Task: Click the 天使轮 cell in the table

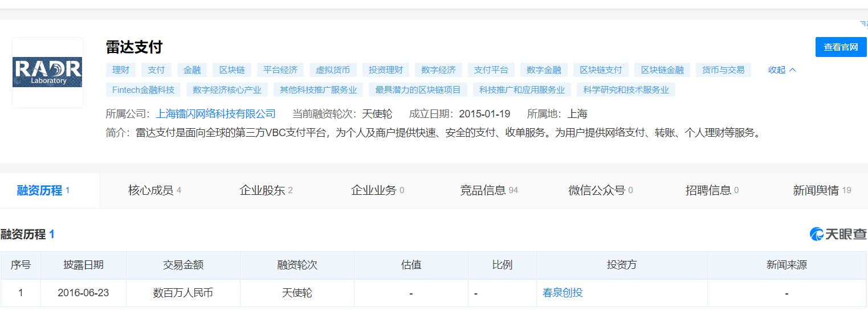Action: (297, 293)
